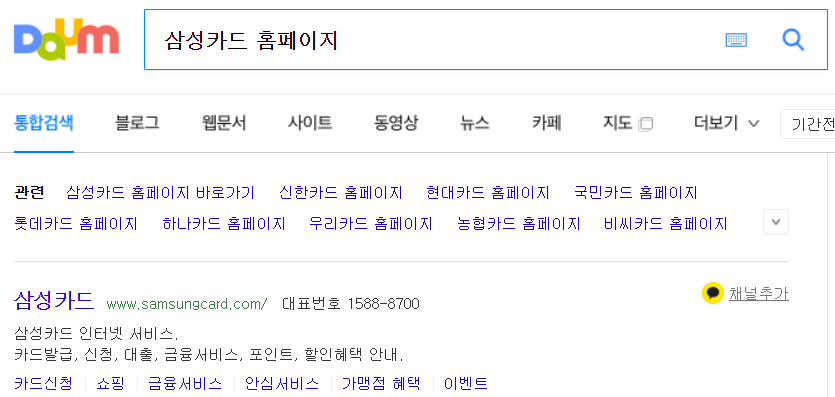Viewport: 835px width, 397px height.
Task: Click the 관련 label
Action: pyautogui.click(x=29, y=192)
